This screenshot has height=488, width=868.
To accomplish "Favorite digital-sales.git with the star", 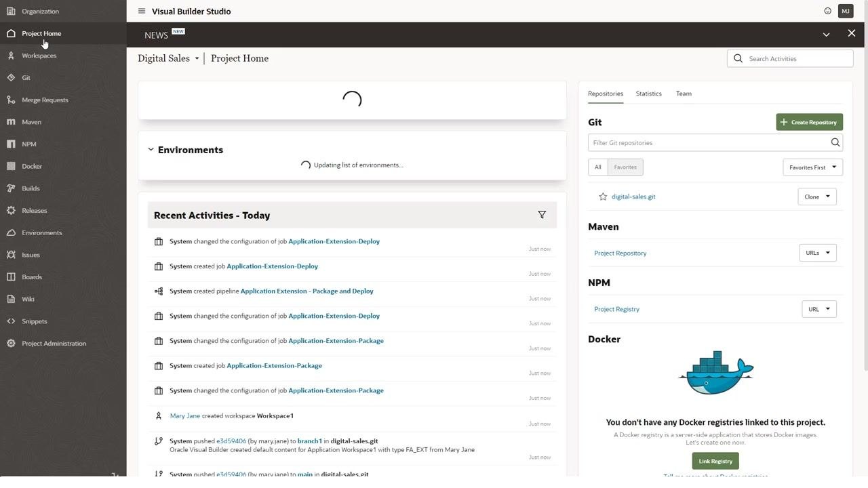I will click(603, 197).
